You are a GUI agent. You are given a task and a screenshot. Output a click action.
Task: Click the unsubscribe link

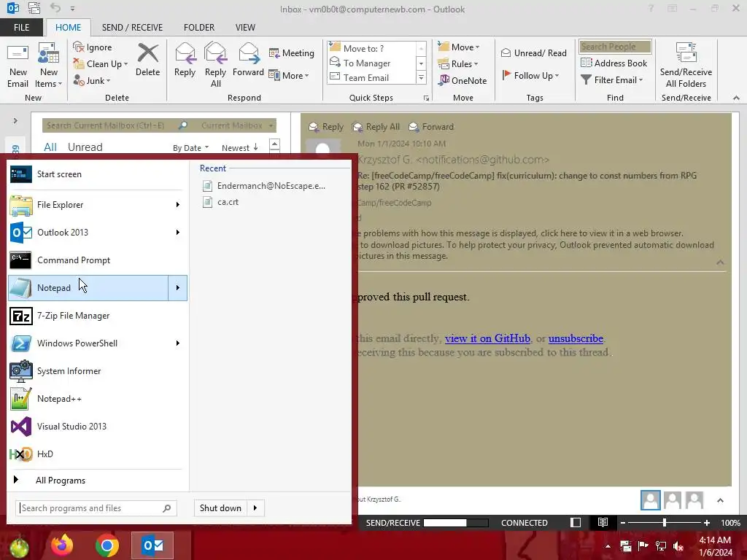tap(576, 338)
